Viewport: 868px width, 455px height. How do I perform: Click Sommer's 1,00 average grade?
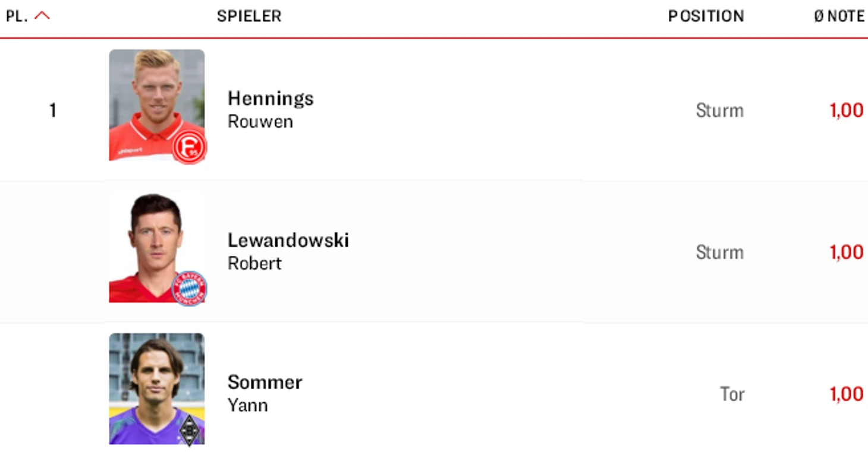pyautogui.click(x=847, y=394)
